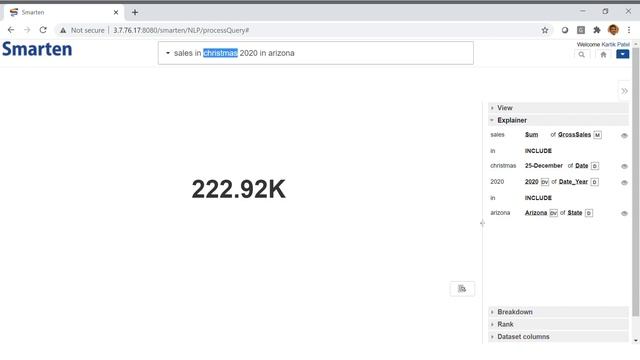The width and height of the screenshot is (640, 360).
Task: Toggle eye icon for 2020 row
Action: (x=624, y=182)
